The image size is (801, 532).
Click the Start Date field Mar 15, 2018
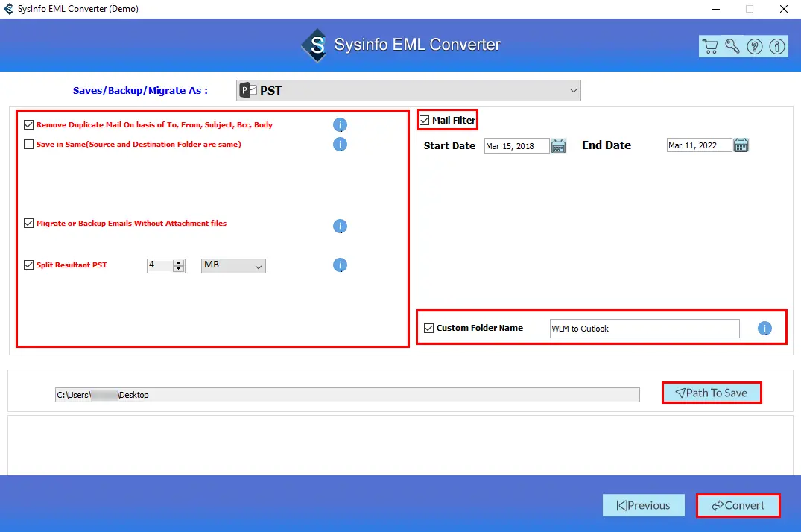(516, 146)
